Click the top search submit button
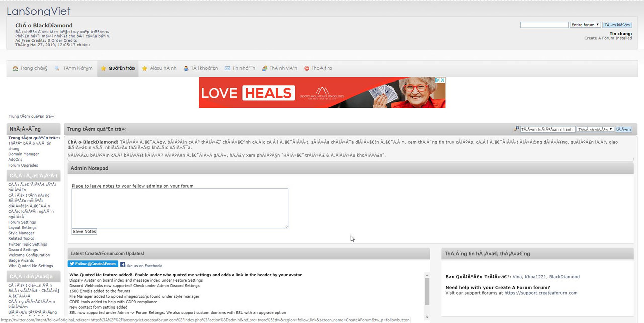This screenshot has height=323, width=644. 617,25
